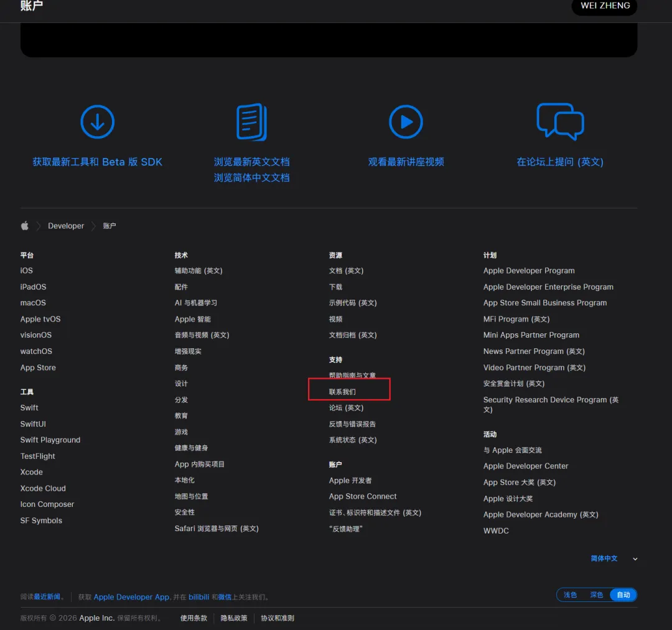Open 系统状态 (英文) link

click(x=353, y=440)
